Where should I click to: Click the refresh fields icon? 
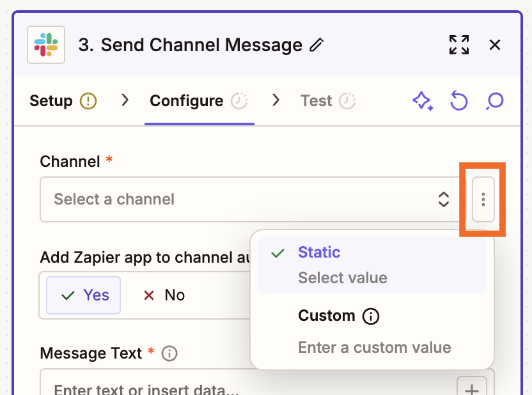point(458,101)
